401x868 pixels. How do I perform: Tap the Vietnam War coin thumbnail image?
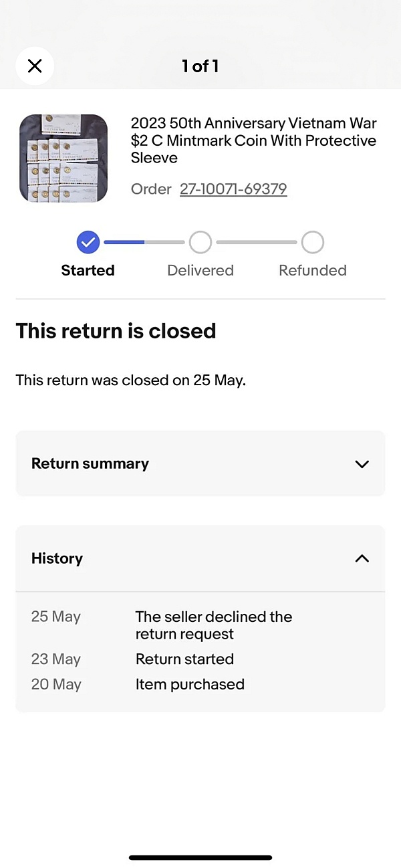click(63, 158)
